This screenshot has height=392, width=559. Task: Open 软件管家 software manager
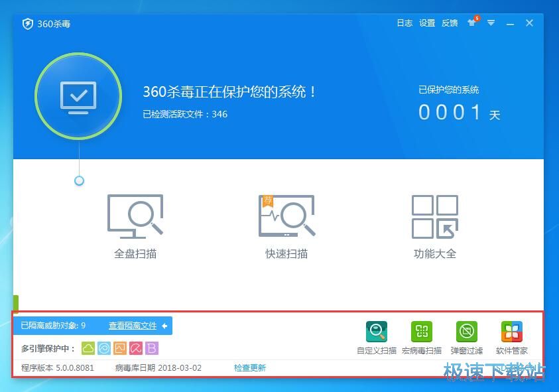(511, 338)
